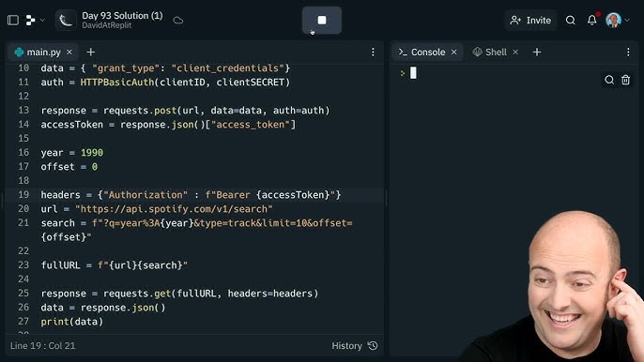Toggle the sidebar panel icon
This screenshot has height=362, width=644.
click(x=13, y=20)
